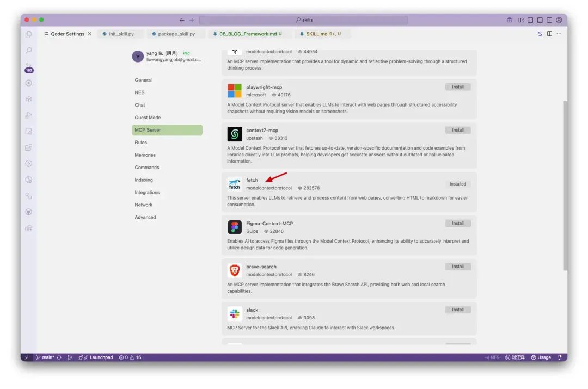Screen dimensions: 588x389
Task: Open the Network settings section
Action: (x=167, y=205)
